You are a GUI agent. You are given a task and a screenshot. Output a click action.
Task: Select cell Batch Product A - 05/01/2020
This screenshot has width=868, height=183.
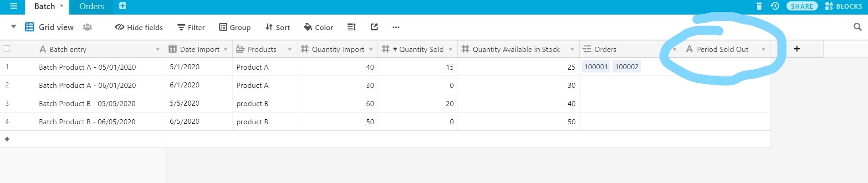click(87, 67)
